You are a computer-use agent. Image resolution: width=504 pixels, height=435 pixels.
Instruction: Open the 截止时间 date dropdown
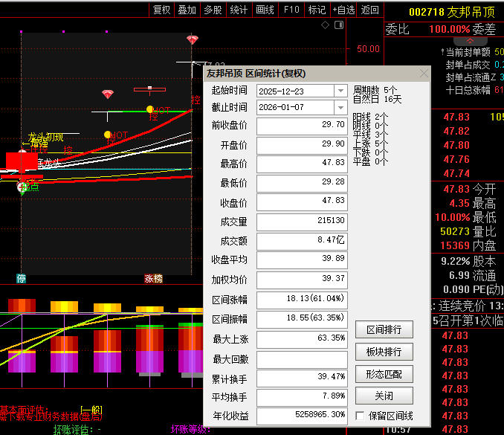tap(340, 108)
